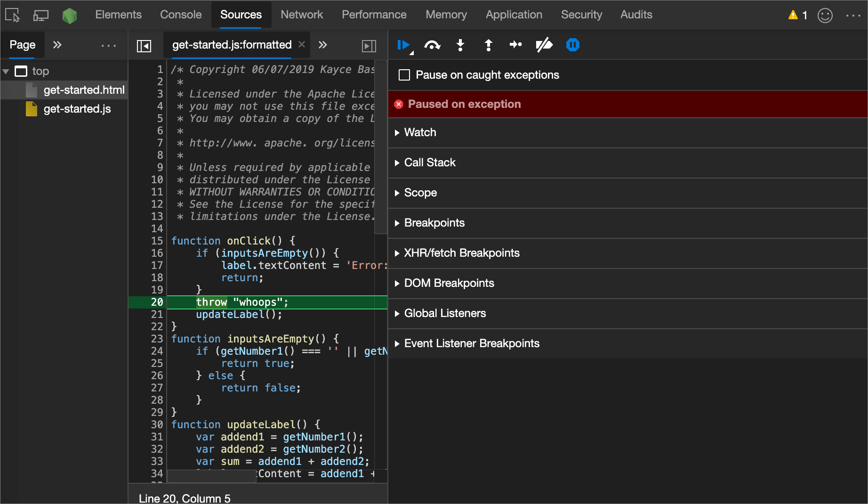Disable Pause on exceptions
Viewport: 868px width, 504px height.
coord(573,45)
